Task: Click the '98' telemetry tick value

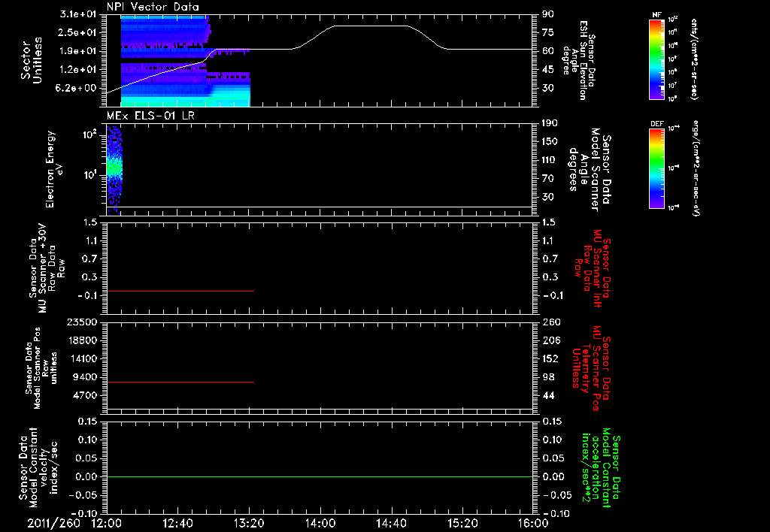Action: tap(548, 377)
